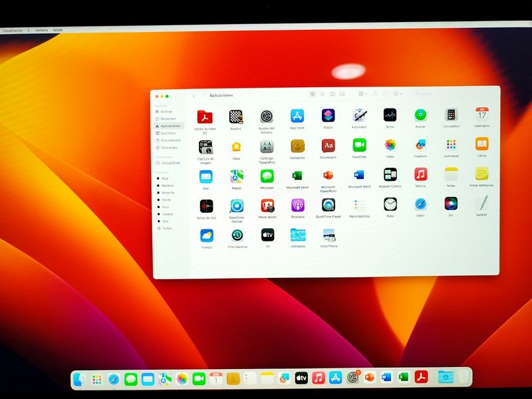532x399 pixels.
Task: Switch Finder to column view
Action: tap(332, 94)
